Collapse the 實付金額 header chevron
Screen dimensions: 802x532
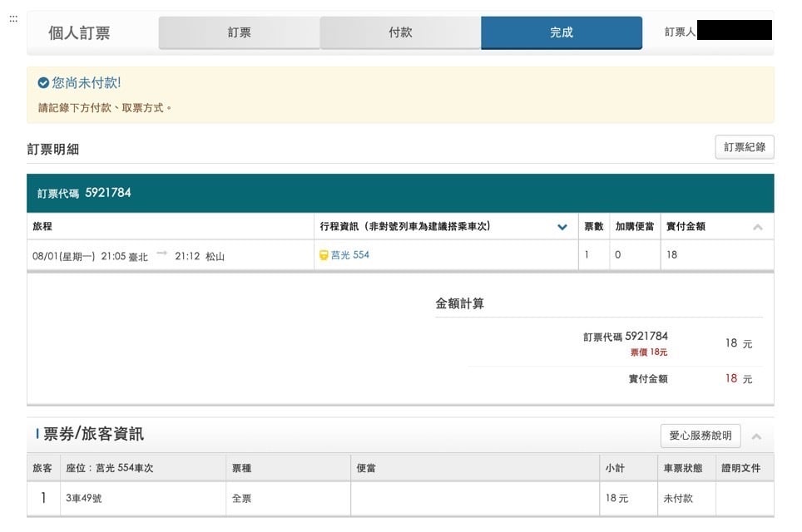(757, 227)
